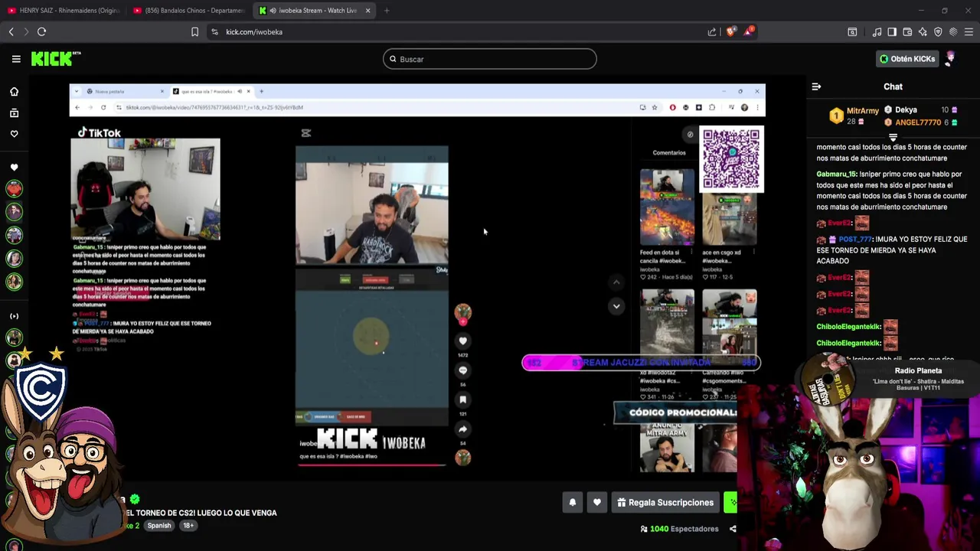This screenshot has height=551, width=980.
Task: Expand the chat leaderboard handle
Action: point(893,138)
